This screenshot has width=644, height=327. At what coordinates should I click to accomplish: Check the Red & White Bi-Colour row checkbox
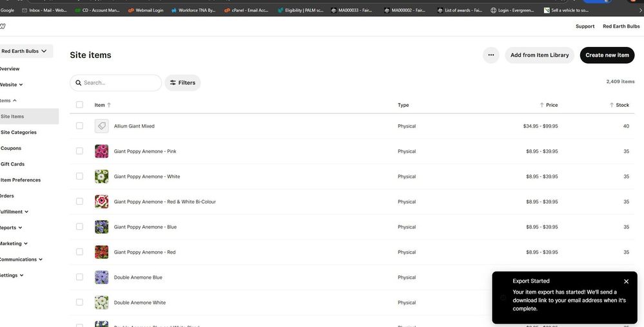pos(80,201)
